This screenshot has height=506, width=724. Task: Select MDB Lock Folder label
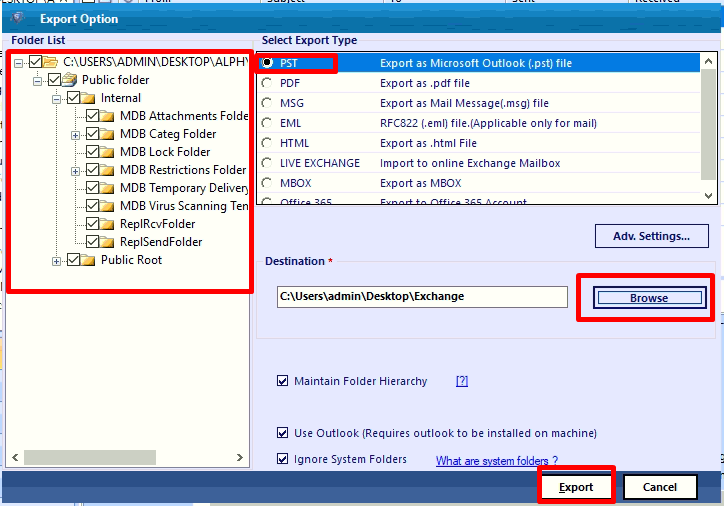[165, 152]
